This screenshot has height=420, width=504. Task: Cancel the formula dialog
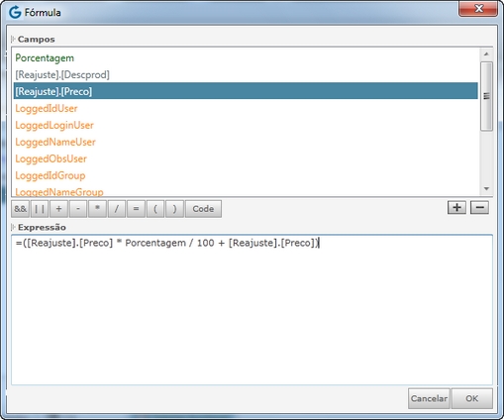pyautogui.click(x=429, y=398)
